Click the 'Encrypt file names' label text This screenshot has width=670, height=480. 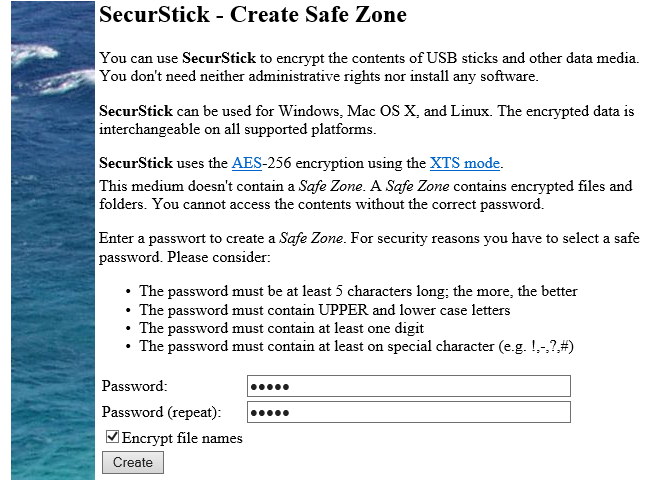point(182,438)
